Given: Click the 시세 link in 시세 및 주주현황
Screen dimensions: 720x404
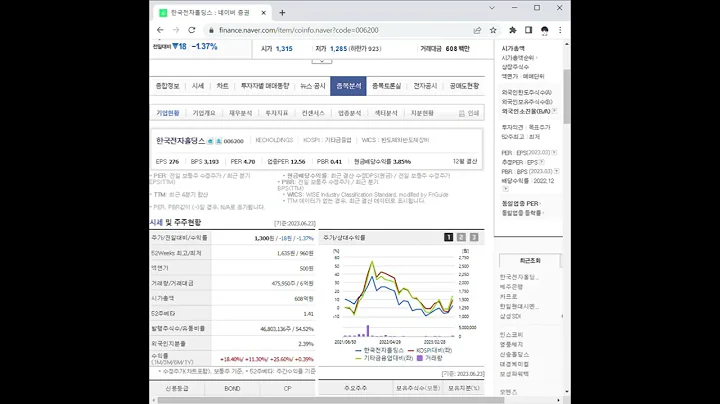Looking at the screenshot, I should tap(156, 223).
